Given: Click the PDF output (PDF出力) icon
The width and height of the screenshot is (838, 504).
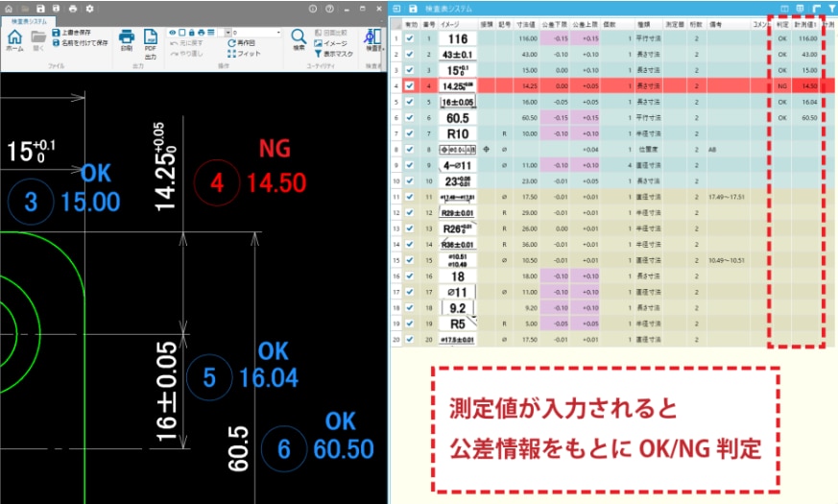Looking at the screenshot, I should 151,44.
